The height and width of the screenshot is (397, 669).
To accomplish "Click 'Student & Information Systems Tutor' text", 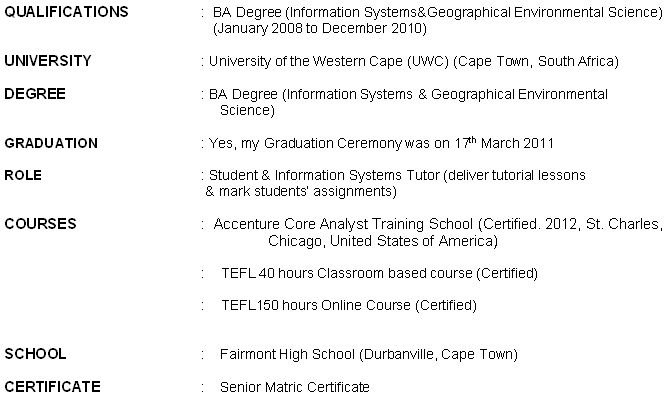I will pyautogui.click(x=324, y=175).
